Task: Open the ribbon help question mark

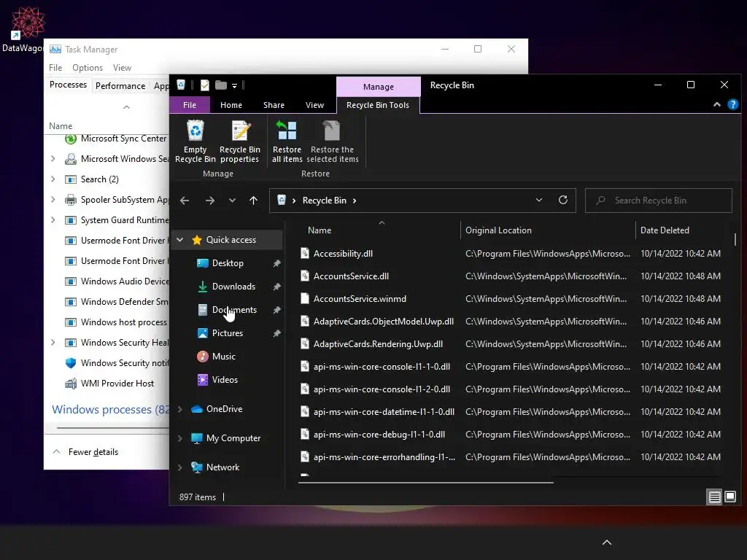Action: tap(732, 104)
